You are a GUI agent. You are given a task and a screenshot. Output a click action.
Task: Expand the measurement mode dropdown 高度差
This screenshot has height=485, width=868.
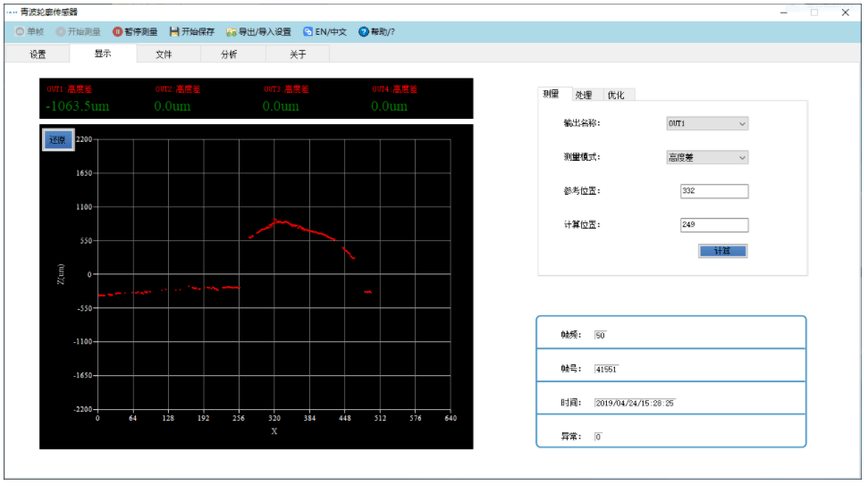point(707,157)
